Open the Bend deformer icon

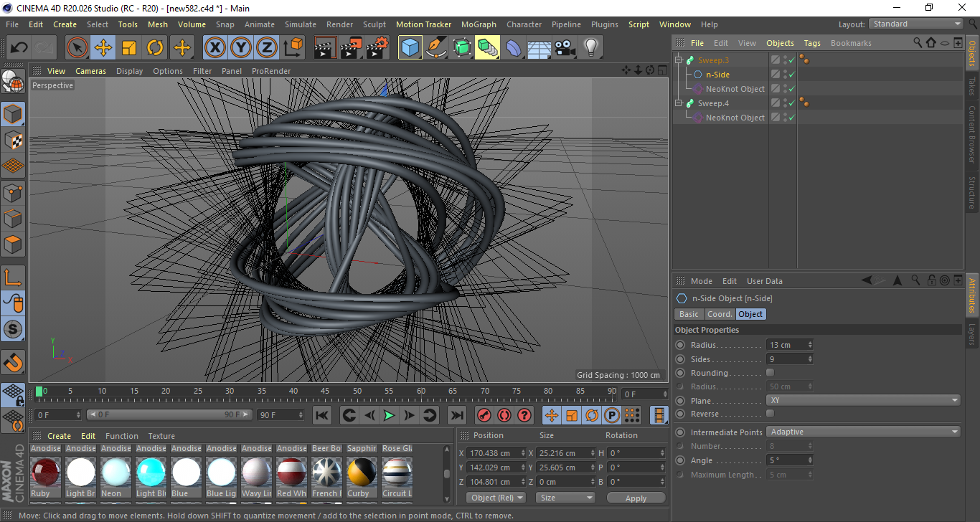pos(514,48)
